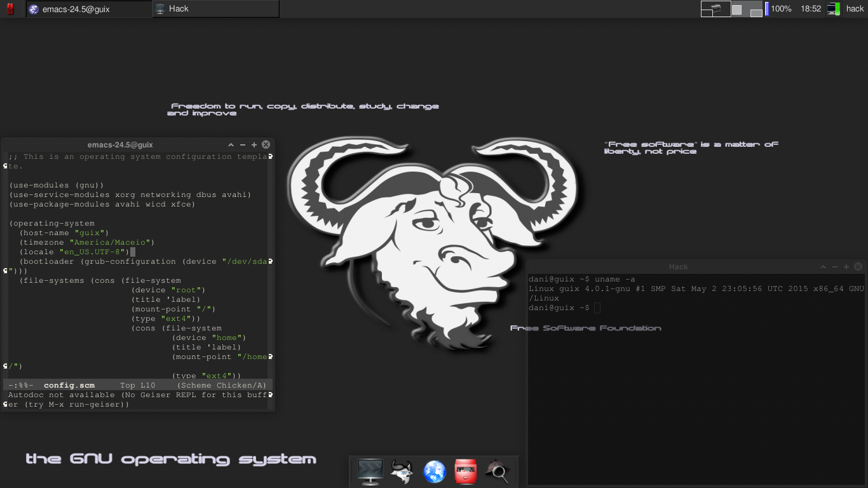Click the battery indicator in top panel
This screenshot has width=868, height=488.
pyautogui.click(x=767, y=9)
